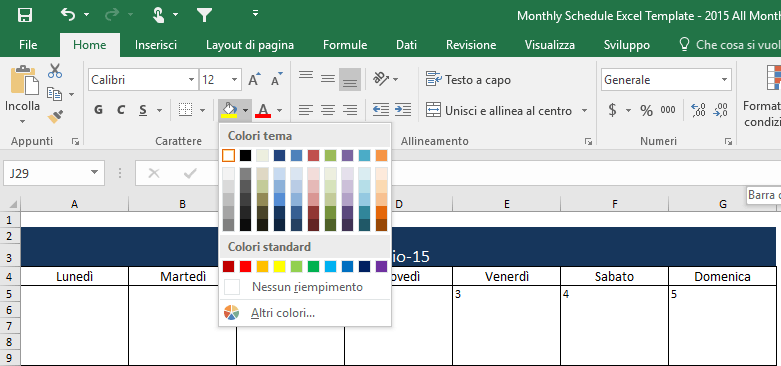The height and width of the screenshot is (366, 781).
Task: Expand the Name Box dropdown arrow
Action: pos(94,173)
